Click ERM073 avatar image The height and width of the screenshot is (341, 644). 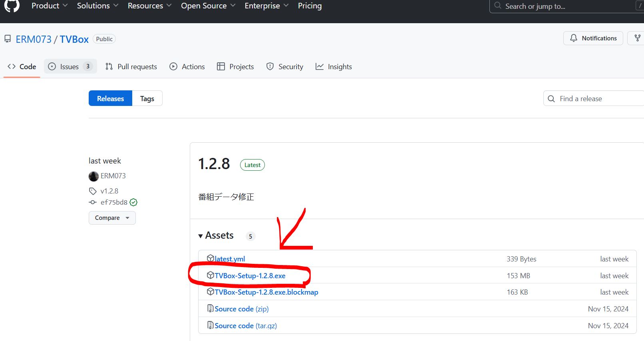pyautogui.click(x=93, y=176)
